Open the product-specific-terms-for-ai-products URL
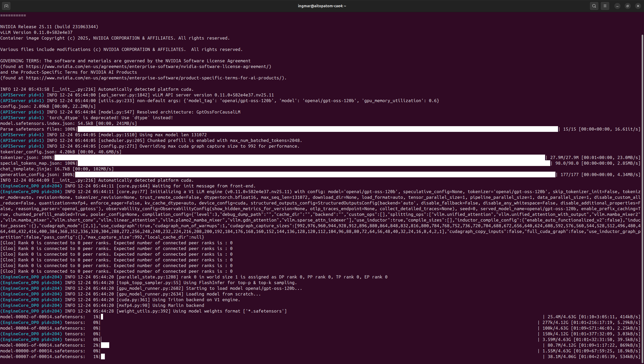 (155, 78)
